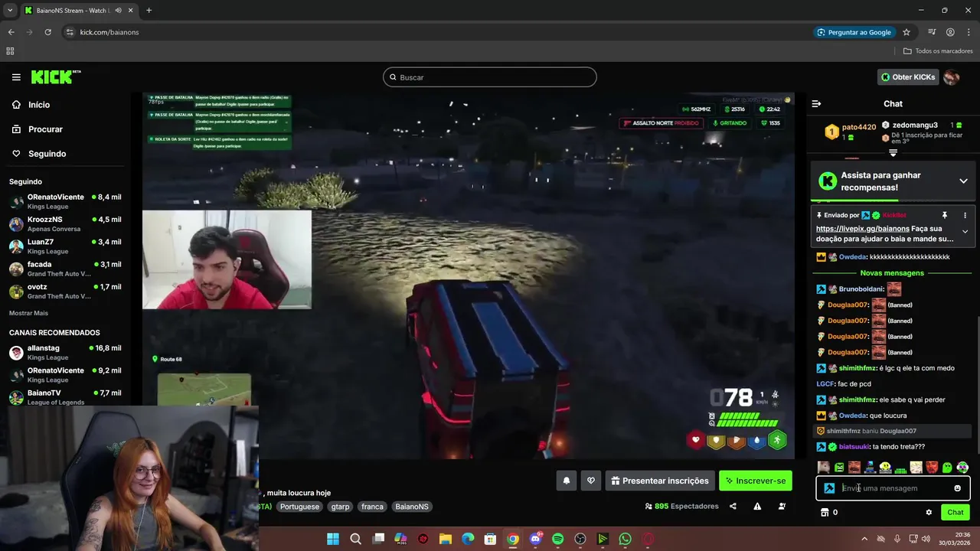The height and width of the screenshot is (551, 980).
Task: Select the franca tag
Action: point(372,507)
